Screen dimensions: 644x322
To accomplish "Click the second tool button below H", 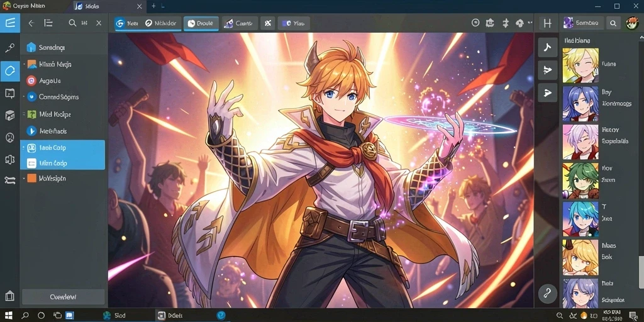I will (548, 70).
